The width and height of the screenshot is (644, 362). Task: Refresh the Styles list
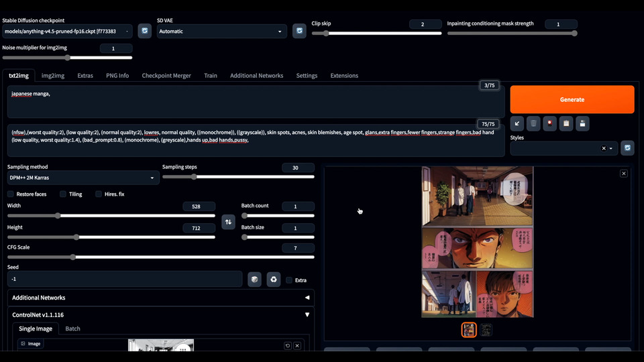click(x=627, y=148)
